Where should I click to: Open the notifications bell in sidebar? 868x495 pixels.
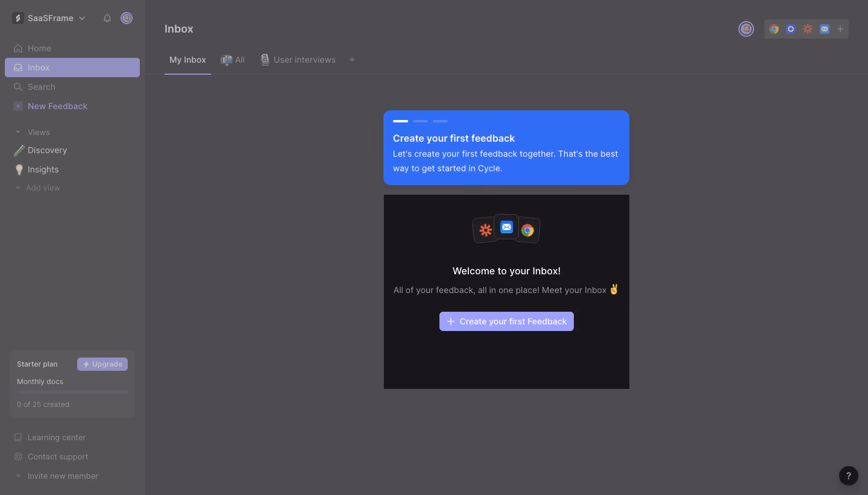[107, 18]
